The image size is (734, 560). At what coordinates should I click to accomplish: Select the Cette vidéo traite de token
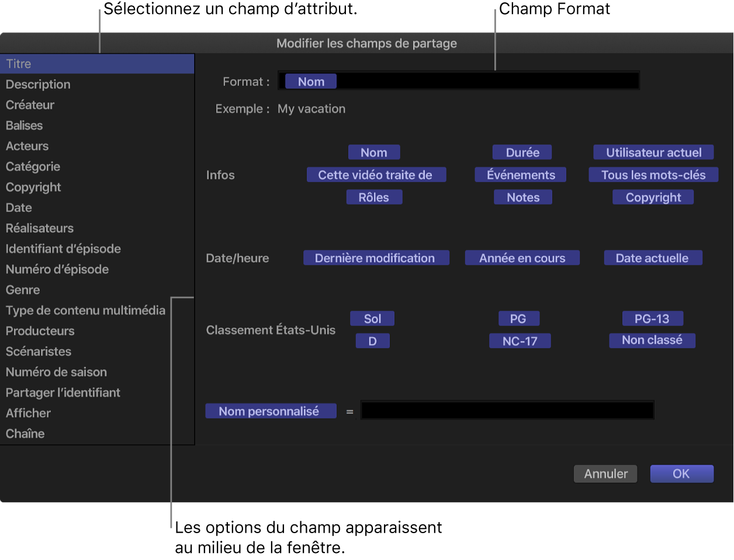click(x=375, y=175)
